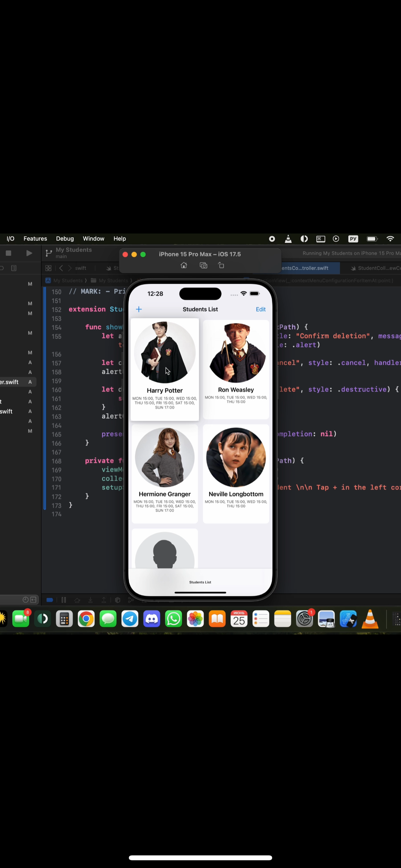Click the Wi-Fi menu bar icon
The width and height of the screenshot is (401, 868).
point(390,239)
